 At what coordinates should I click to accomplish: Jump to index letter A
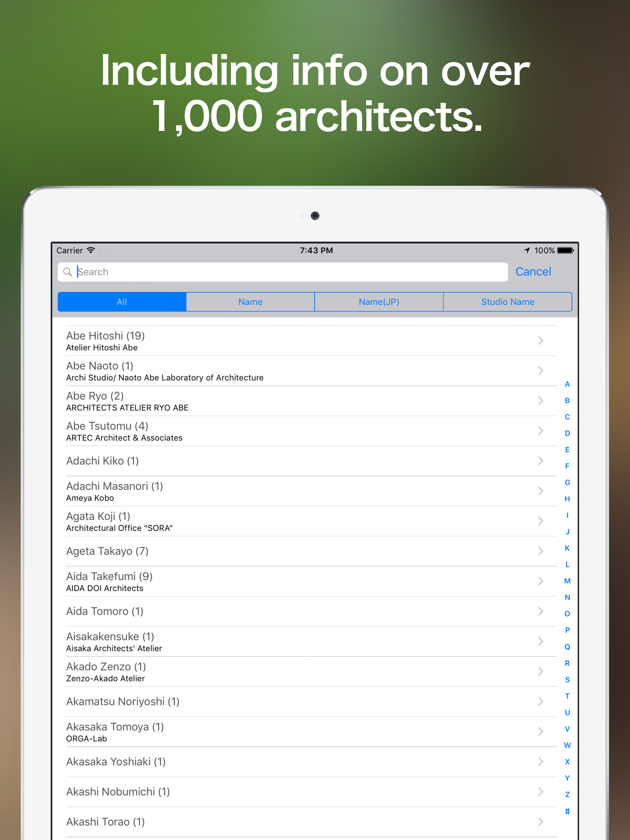coord(567,384)
